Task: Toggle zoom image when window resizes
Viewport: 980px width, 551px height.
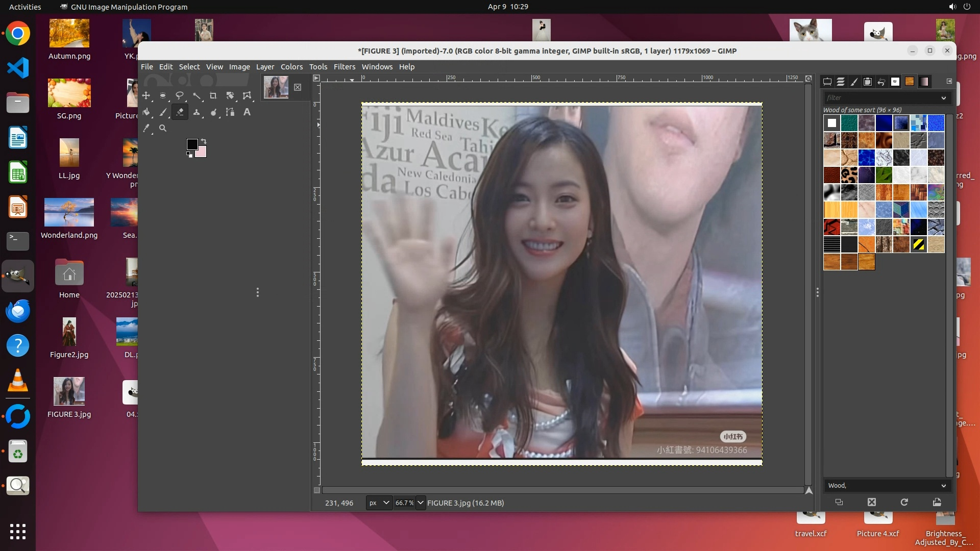Action: 808,78
